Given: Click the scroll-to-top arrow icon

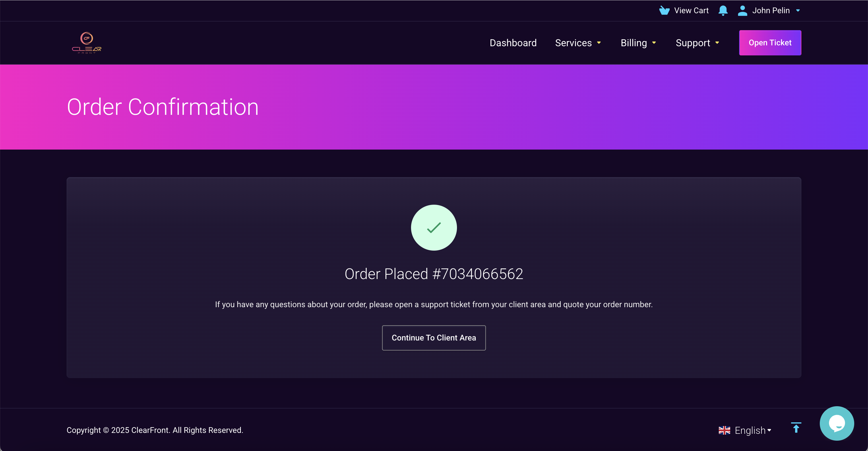Looking at the screenshot, I should [x=796, y=428].
